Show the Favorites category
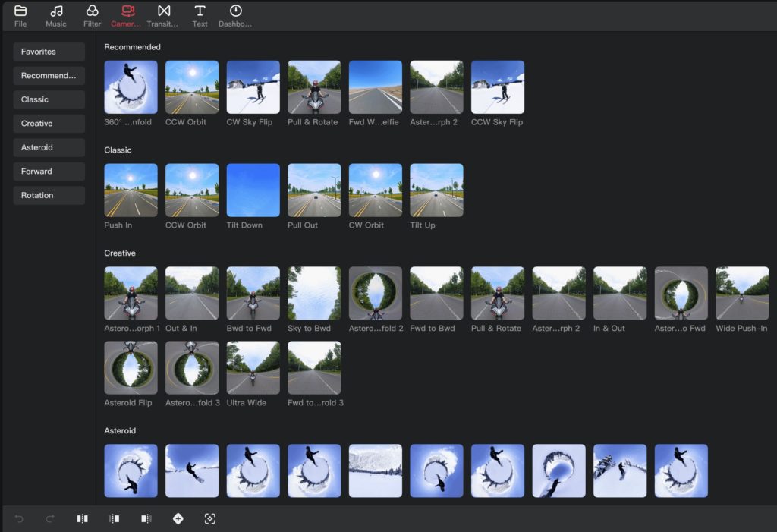This screenshot has height=532, width=777. [49, 52]
